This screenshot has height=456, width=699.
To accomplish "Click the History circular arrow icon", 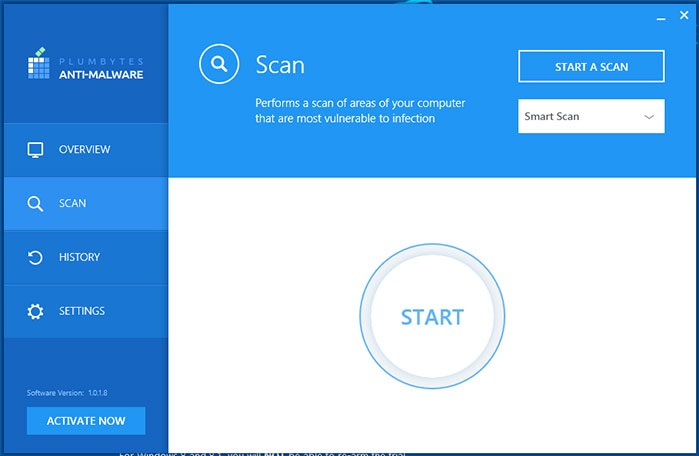I will click(35, 257).
